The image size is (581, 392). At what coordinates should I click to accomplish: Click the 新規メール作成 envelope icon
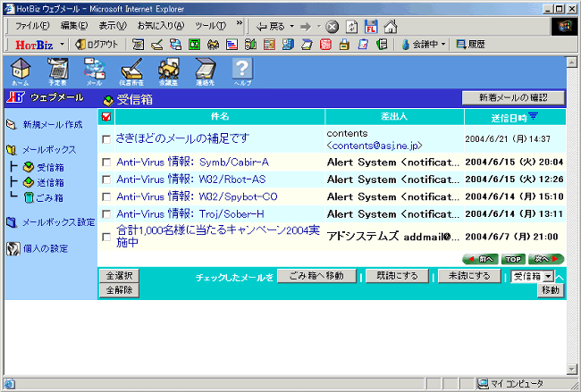click(12, 124)
